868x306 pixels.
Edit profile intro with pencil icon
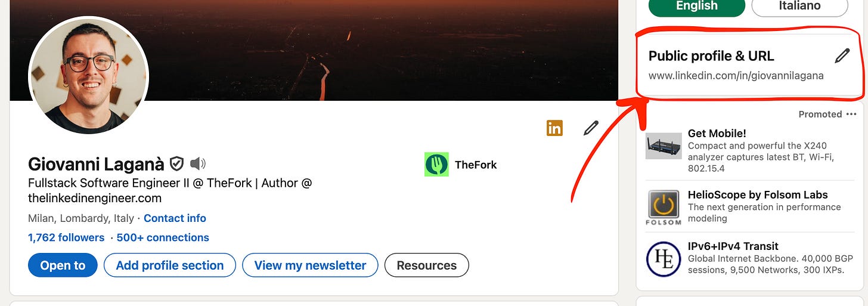590,128
